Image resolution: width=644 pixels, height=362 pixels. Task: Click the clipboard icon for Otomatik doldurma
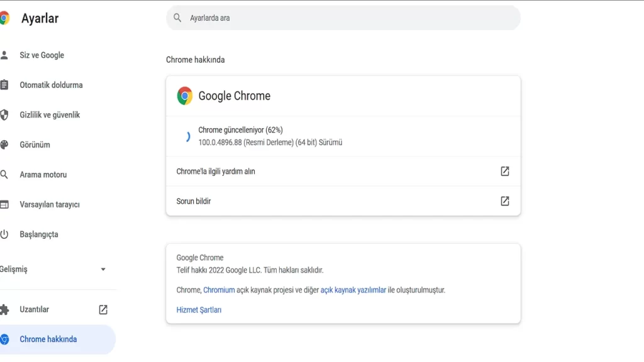click(4, 85)
